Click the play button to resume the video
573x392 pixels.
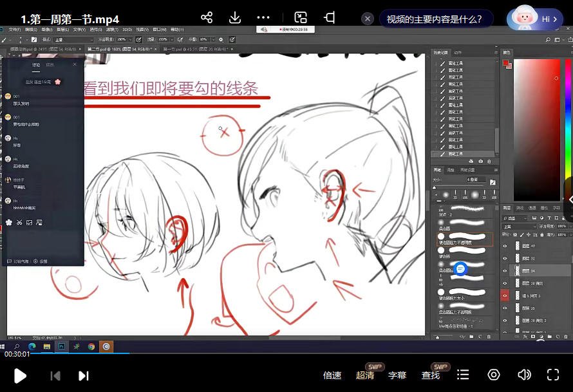tap(19, 375)
